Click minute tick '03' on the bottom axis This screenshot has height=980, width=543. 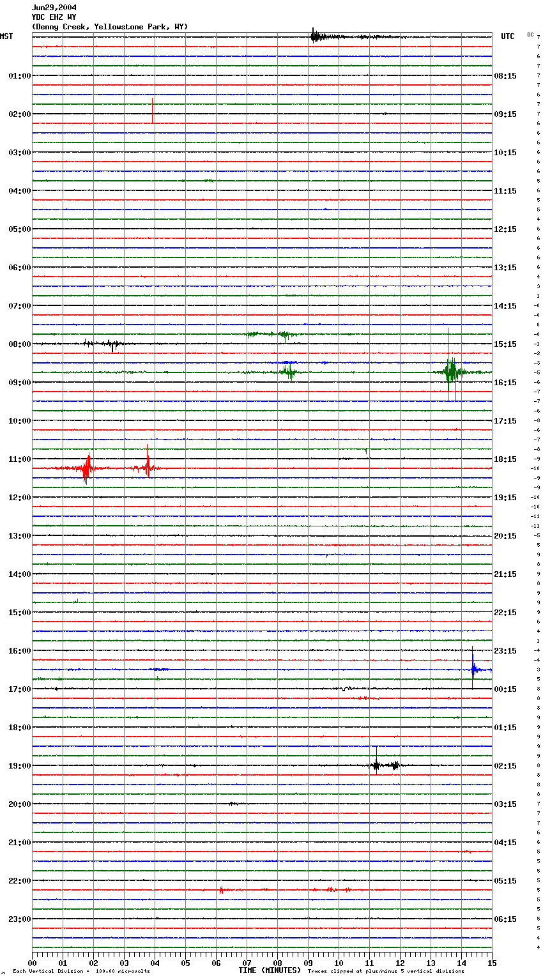coord(124,963)
